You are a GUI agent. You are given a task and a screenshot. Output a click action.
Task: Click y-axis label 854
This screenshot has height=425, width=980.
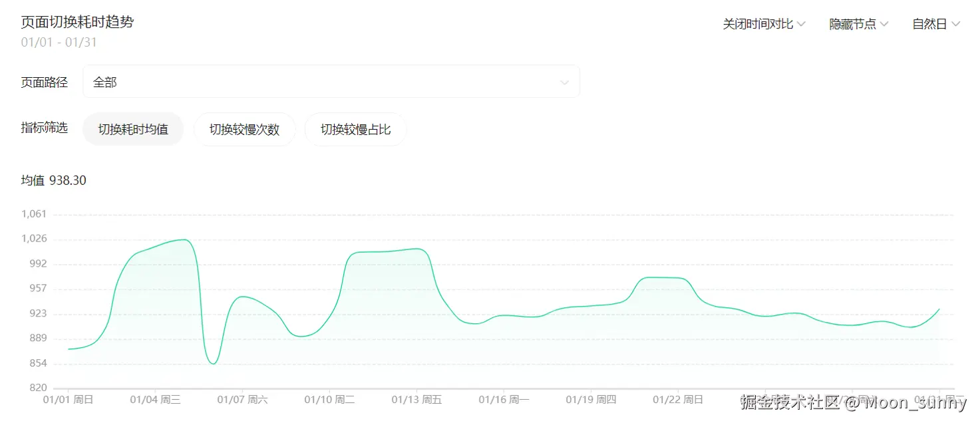coord(38,364)
